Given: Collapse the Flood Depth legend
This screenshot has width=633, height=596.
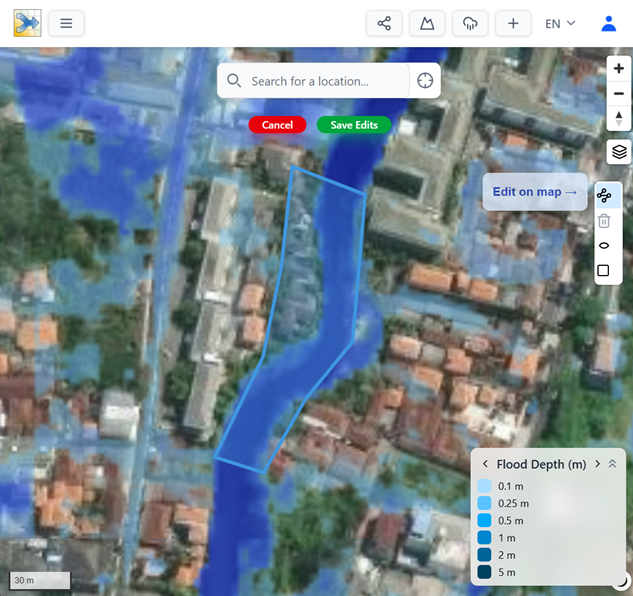Looking at the screenshot, I should pyautogui.click(x=613, y=464).
